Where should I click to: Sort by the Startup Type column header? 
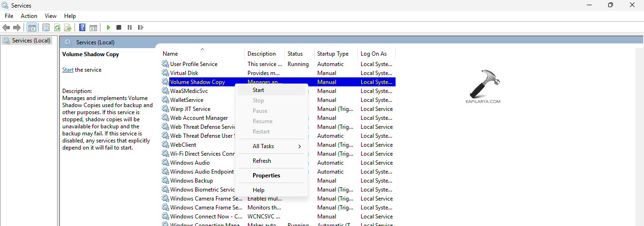pyautogui.click(x=333, y=54)
